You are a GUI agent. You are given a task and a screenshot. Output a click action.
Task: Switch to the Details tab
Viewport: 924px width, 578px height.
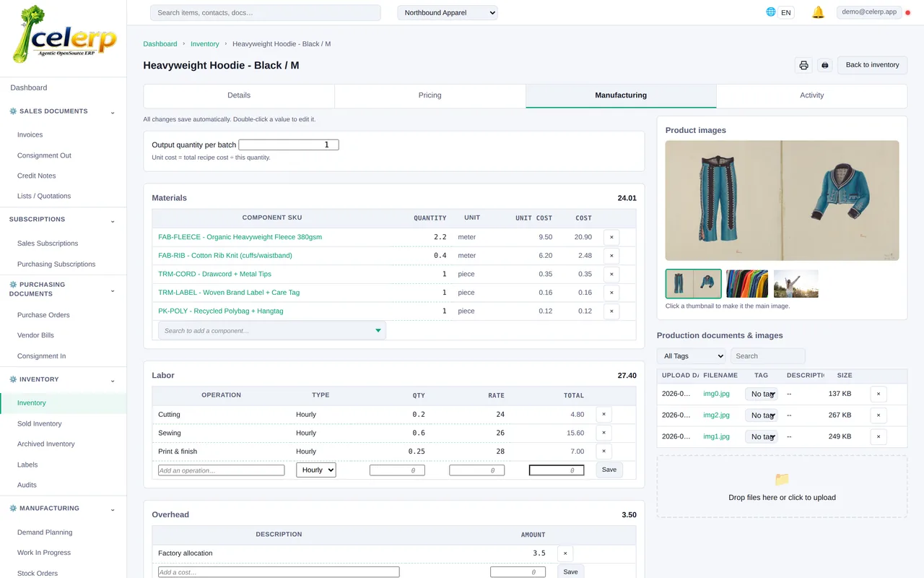pos(239,95)
